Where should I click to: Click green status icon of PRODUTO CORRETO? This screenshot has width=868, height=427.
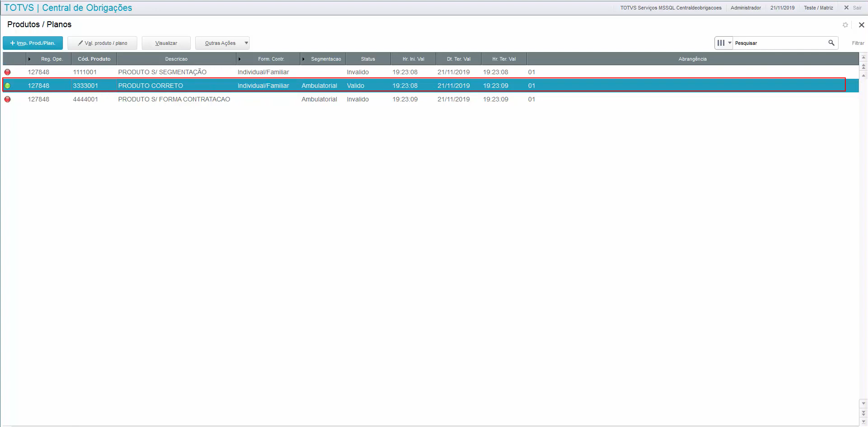8,86
